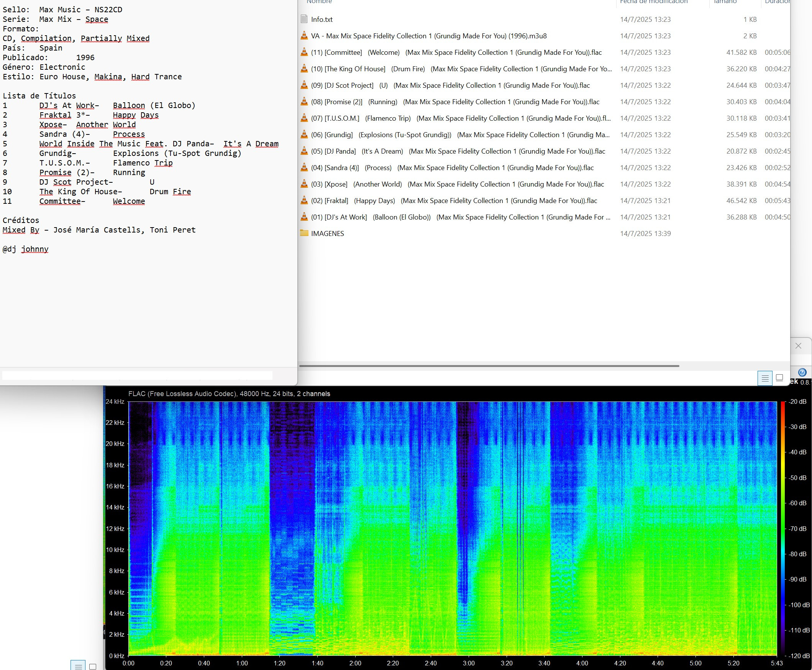This screenshot has height=670, width=812.
Task: Click the VLC cone icon of the m3u8 playlist
Action: click(304, 36)
